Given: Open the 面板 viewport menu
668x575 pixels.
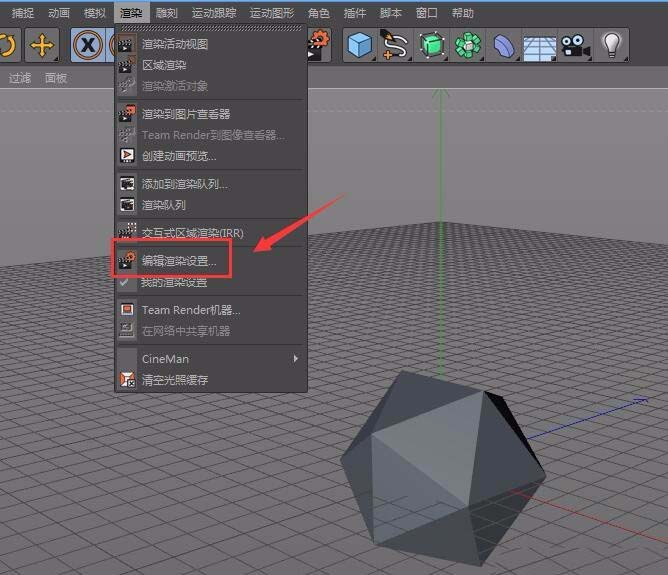Looking at the screenshot, I should click(x=56, y=78).
